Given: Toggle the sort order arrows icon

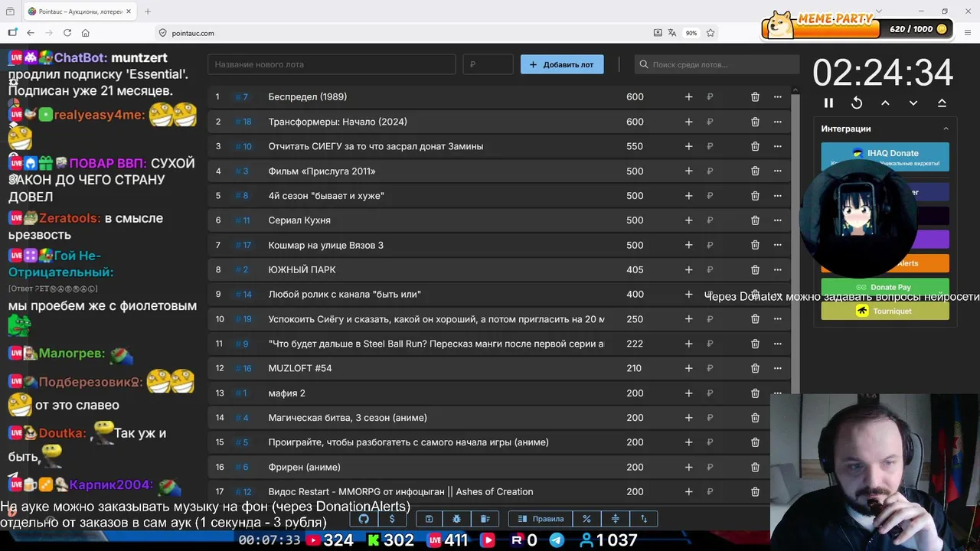Looking at the screenshot, I should click(x=643, y=519).
